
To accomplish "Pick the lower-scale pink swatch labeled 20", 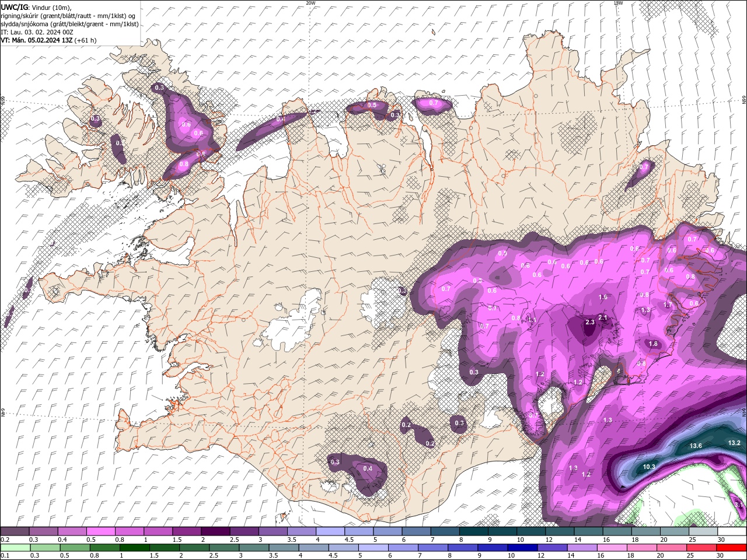I will pyautogui.click(x=672, y=547).
